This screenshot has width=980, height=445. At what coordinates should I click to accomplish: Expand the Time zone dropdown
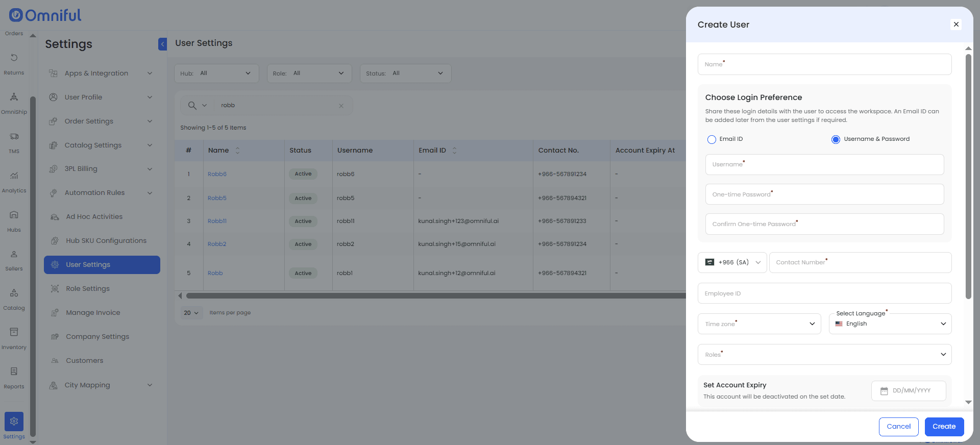click(x=759, y=324)
